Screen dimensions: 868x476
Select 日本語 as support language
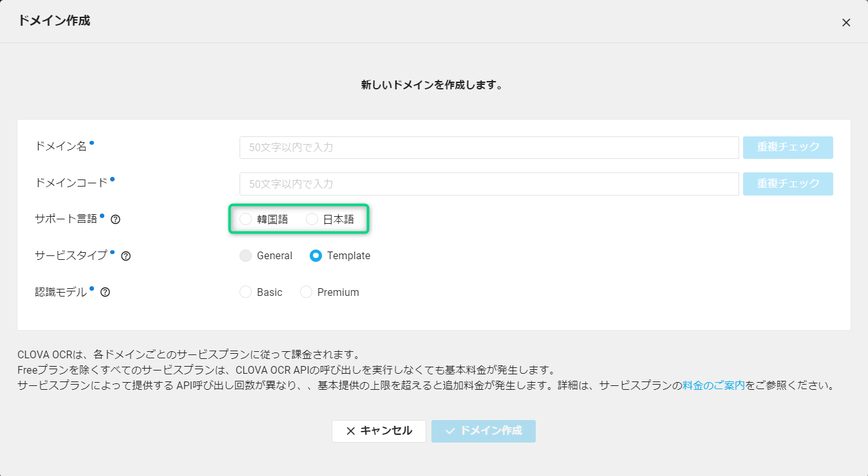(312, 219)
